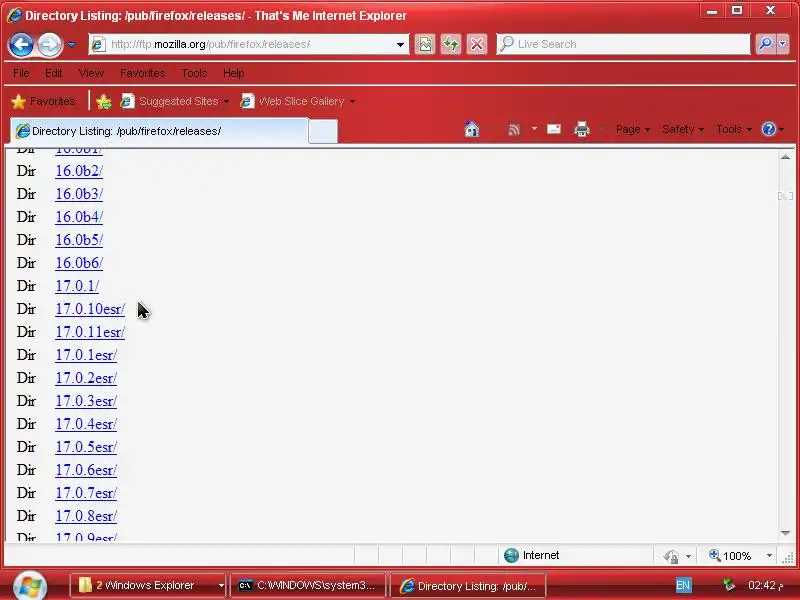Switch to C:\WINDOWS\system32 command prompt taskbar button
800x600 pixels.
coord(308,585)
